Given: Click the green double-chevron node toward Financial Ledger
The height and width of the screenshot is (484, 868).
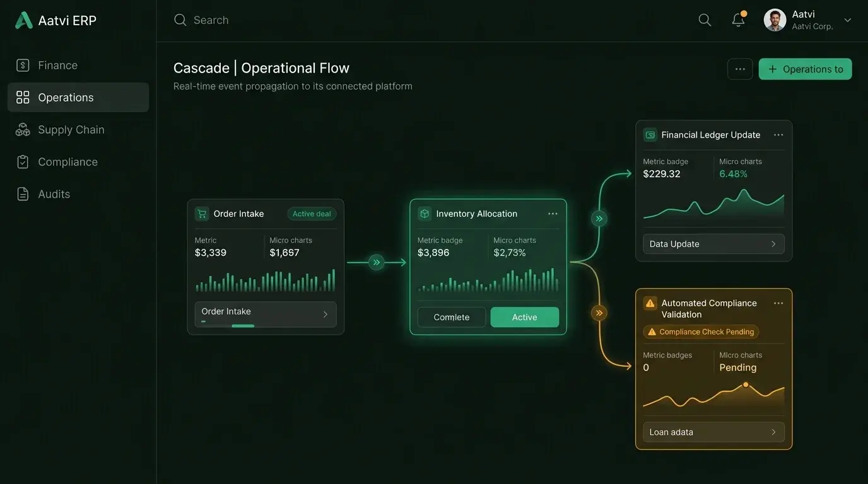Looking at the screenshot, I should pyautogui.click(x=599, y=219).
